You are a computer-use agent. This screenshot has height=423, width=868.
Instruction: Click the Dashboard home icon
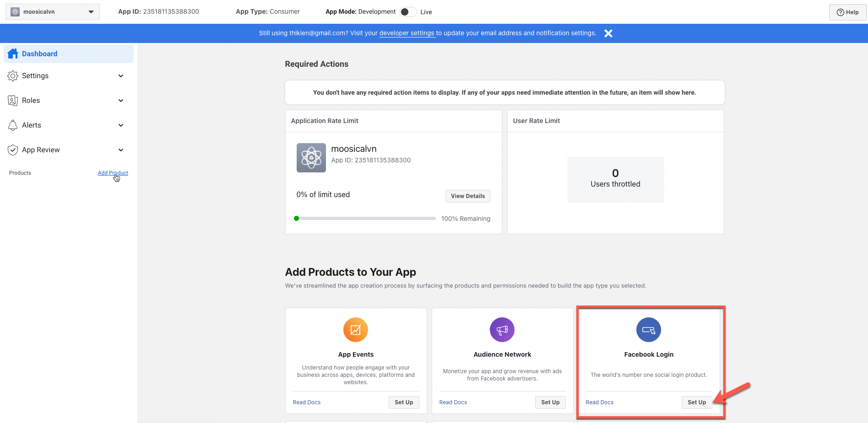click(13, 54)
